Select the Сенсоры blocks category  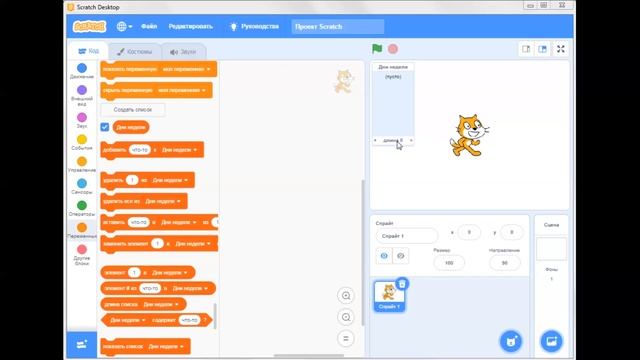[x=82, y=186]
